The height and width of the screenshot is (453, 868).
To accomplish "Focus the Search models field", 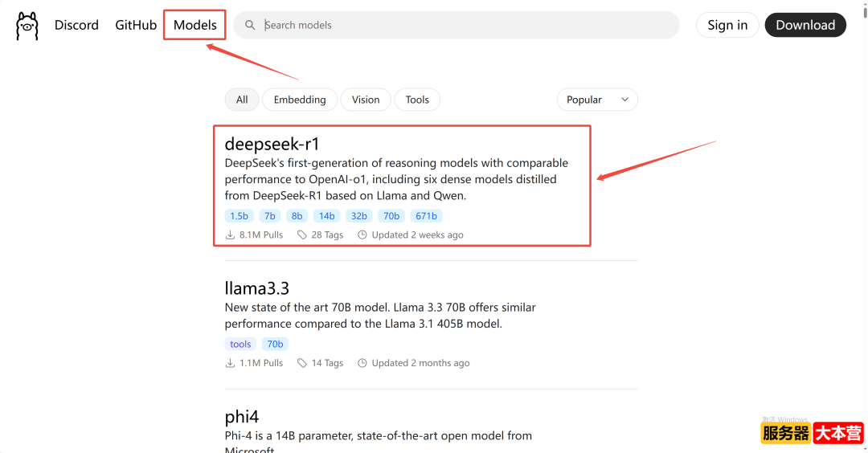I will click(457, 25).
